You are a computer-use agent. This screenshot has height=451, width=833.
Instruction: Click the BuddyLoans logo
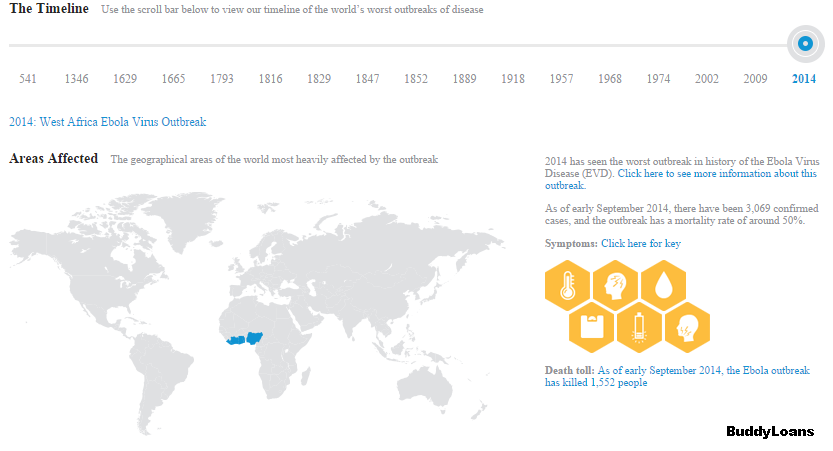(x=769, y=432)
